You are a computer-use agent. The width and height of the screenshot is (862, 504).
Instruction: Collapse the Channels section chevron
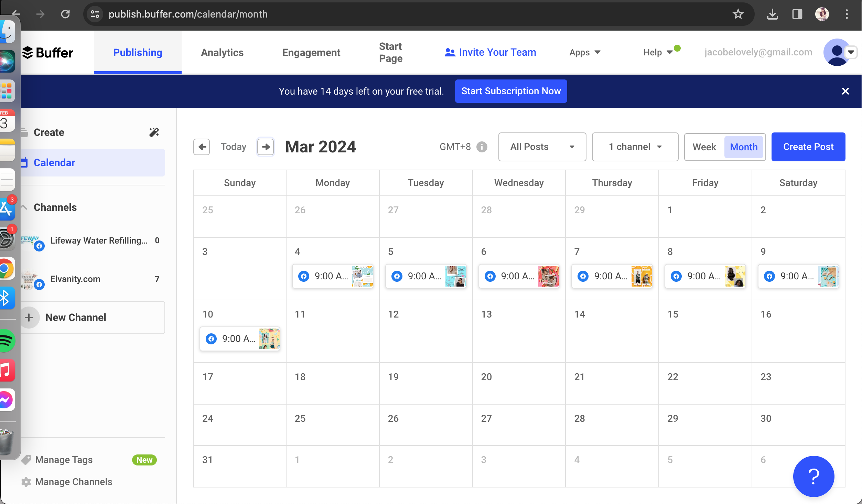pos(24,207)
